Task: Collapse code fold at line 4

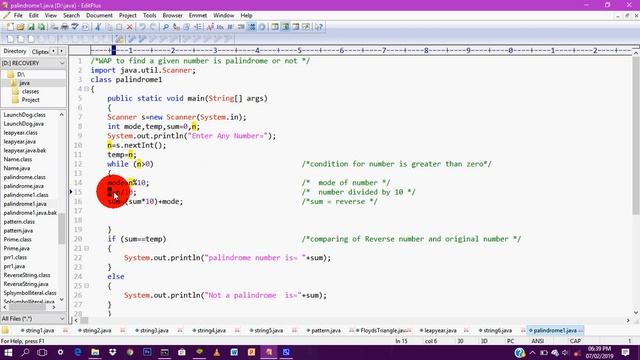Action: pyautogui.click(x=87, y=89)
